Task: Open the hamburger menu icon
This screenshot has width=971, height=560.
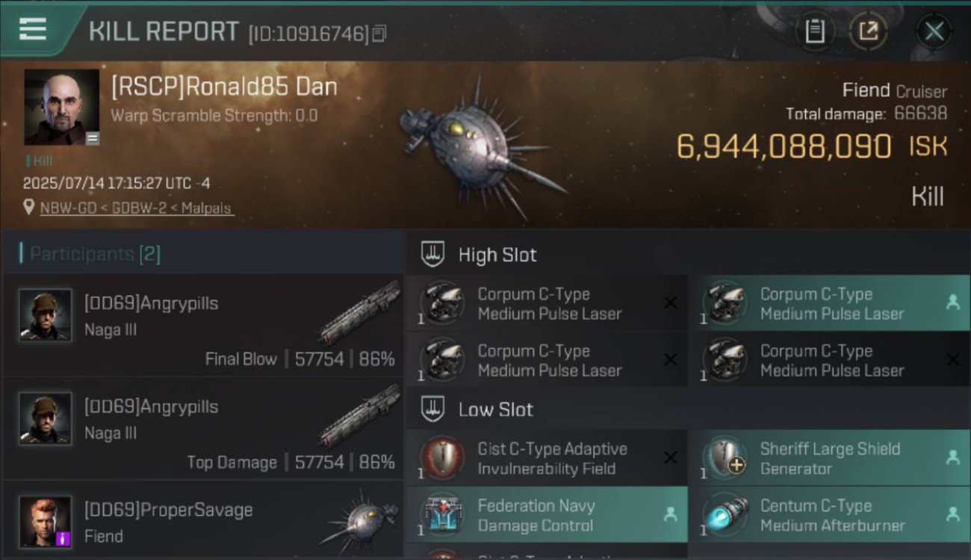Action: [33, 30]
